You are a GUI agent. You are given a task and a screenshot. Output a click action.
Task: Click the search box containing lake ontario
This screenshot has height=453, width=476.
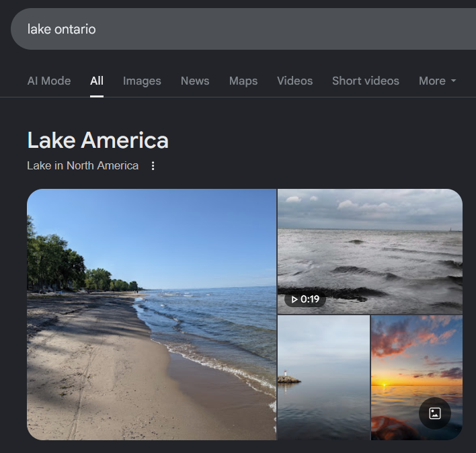pyautogui.click(x=243, y=29)
